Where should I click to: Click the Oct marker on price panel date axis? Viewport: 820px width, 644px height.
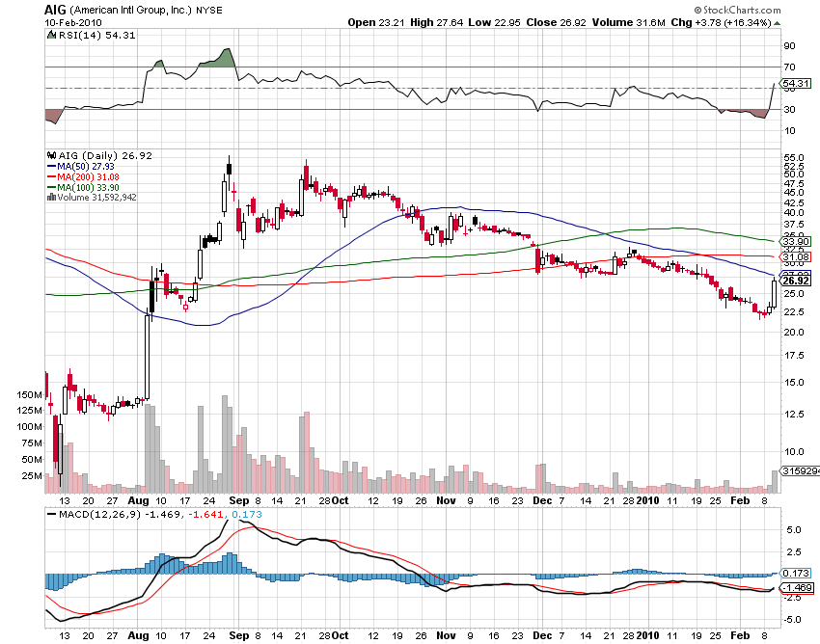pos(340,500)
